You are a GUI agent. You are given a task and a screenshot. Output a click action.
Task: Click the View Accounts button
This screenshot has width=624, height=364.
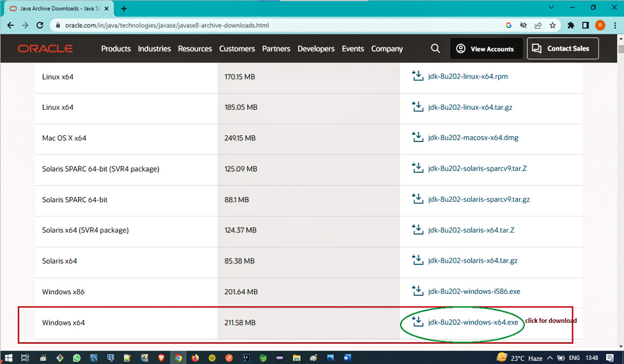click(486, 49)
